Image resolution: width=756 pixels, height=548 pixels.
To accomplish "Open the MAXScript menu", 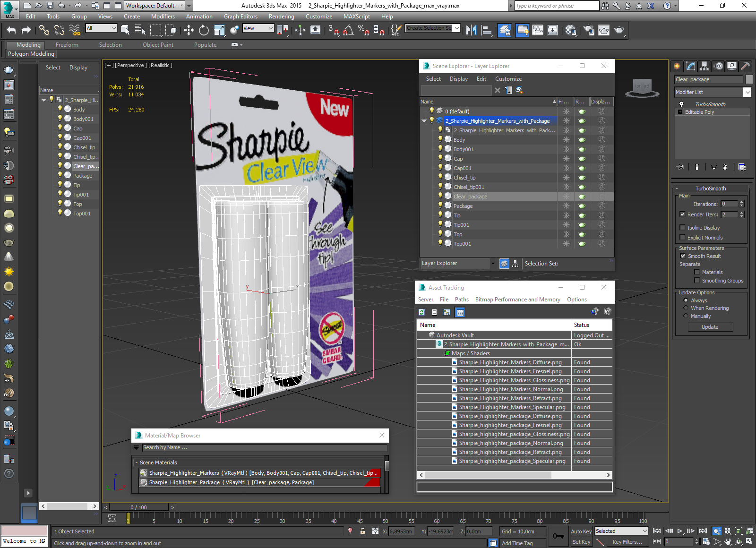I will (356, 17).
